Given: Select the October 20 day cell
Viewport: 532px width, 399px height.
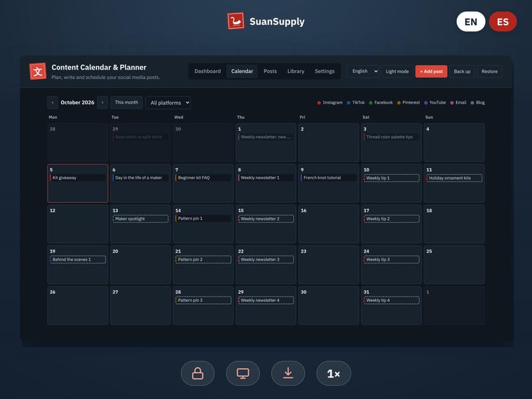Looking at the screenshot, I should [141, 264].
